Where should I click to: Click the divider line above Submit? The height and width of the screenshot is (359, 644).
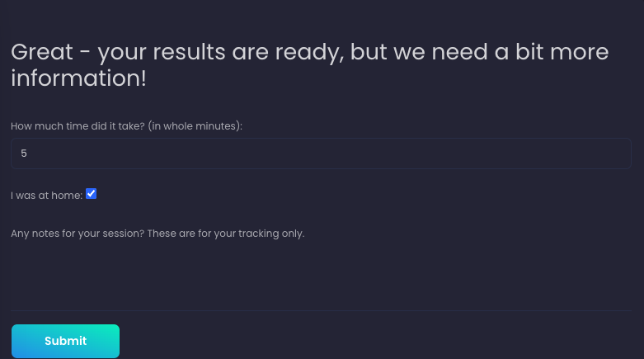[x=321, y=310]
